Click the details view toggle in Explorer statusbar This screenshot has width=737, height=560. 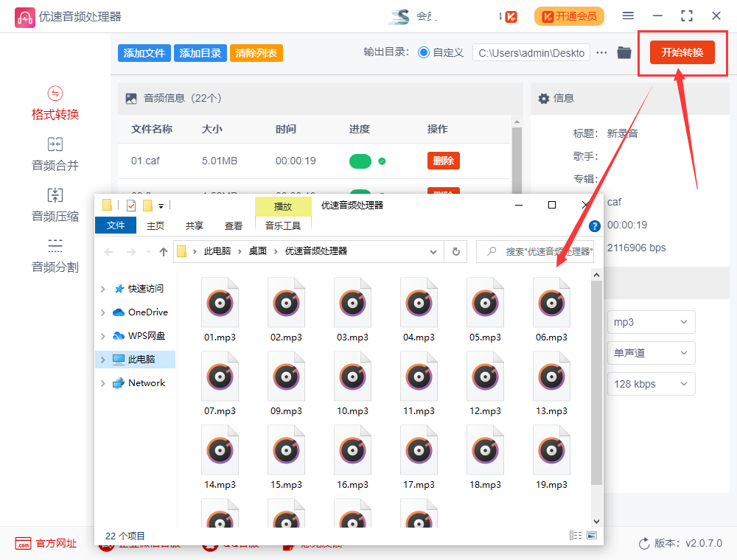tap(576, 535)
